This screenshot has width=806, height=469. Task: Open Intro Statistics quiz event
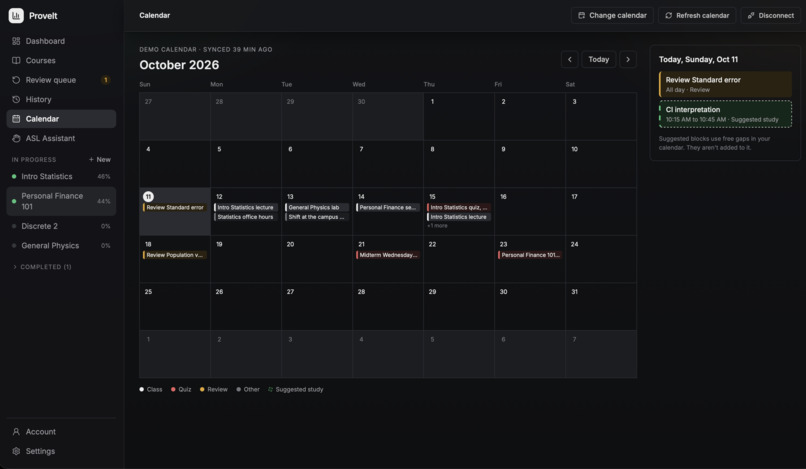click(459, 207)
